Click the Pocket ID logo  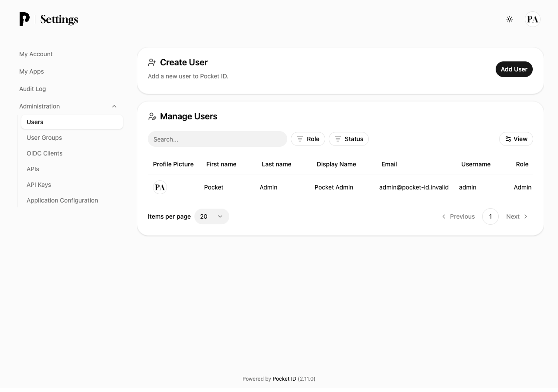click(24, 19)
